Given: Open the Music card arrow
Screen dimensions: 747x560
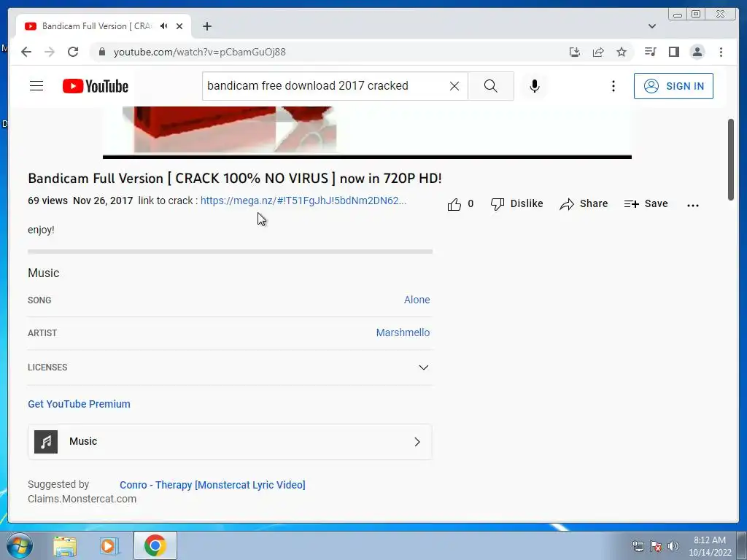Looking at the screenshot, I should [417, 442].
